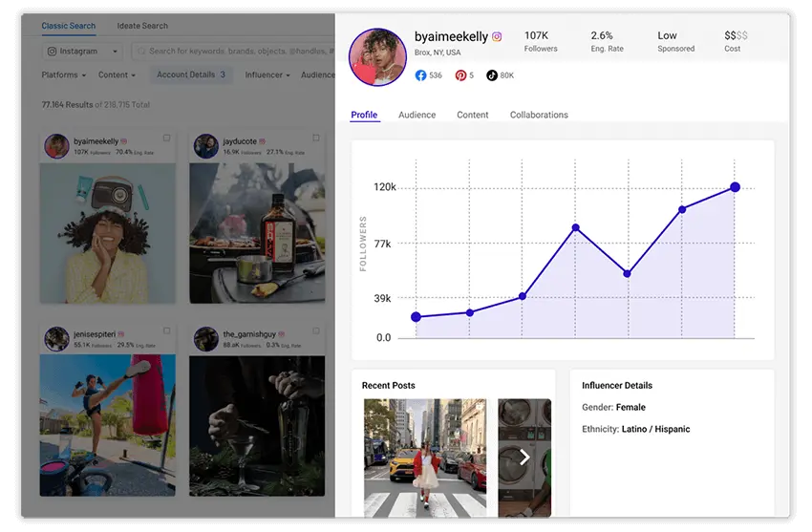Click the_garnishguy's avatar in search results
The image size is (812, 532).
[x=205, y=338]
